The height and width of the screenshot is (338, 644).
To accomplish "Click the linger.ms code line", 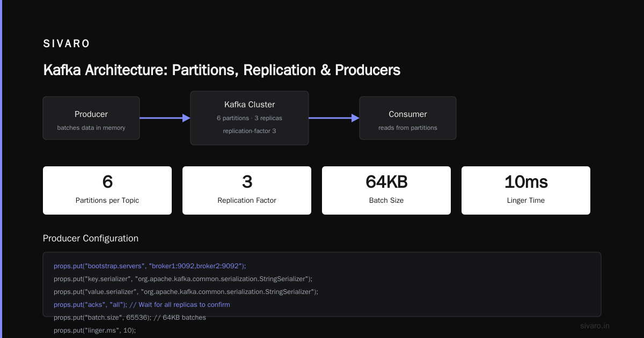I will click(x=95, y=330).
